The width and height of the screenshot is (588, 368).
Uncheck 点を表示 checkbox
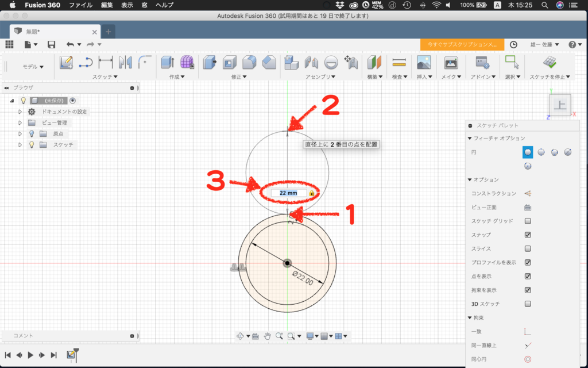click(x=528, y=276)
